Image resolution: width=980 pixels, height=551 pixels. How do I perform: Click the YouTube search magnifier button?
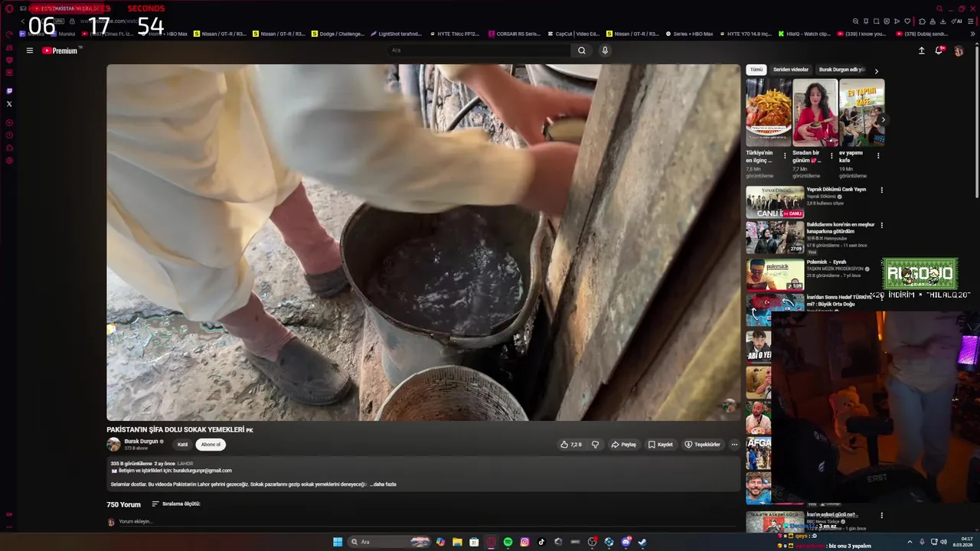(x=582, y=51)
